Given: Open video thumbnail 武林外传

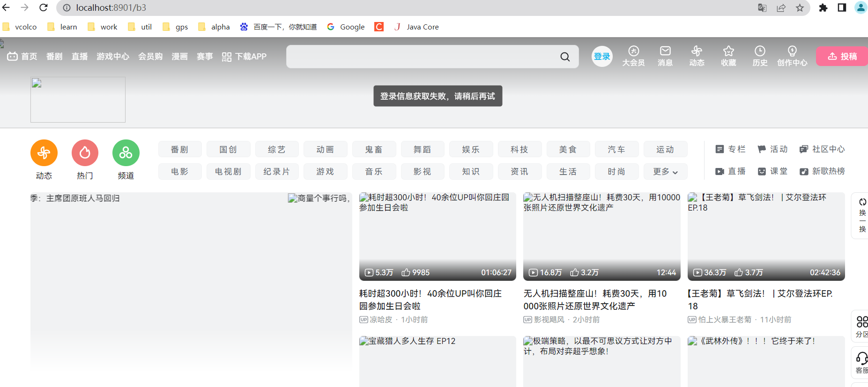Looking at the screenshot, I should click(x=766, y=361).
